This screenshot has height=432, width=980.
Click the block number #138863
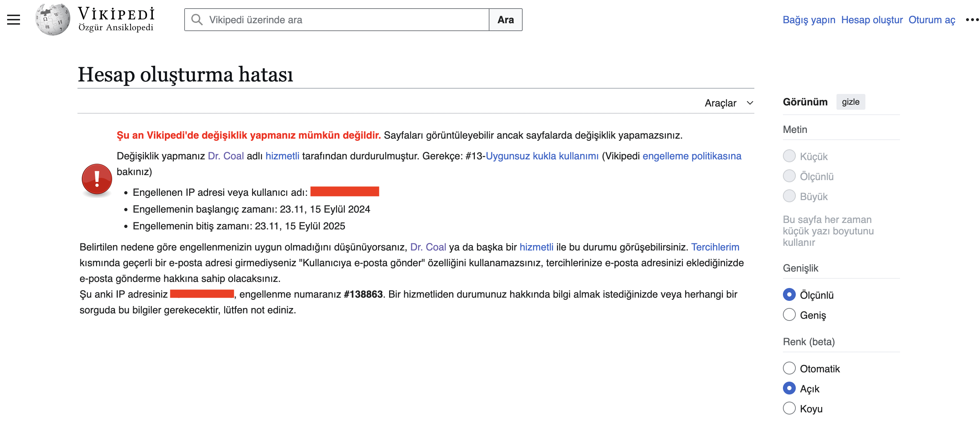363,294
